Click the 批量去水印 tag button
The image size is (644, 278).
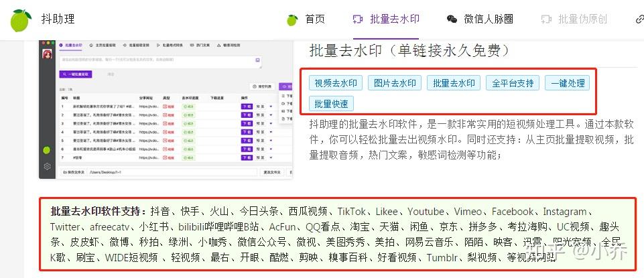coord(454,83)
